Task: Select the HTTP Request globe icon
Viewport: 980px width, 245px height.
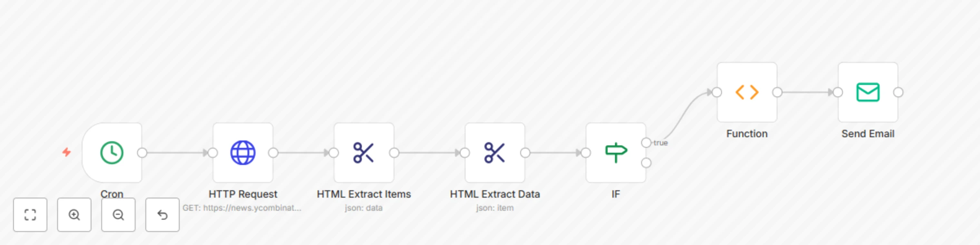Action: (x=243, y=153)
